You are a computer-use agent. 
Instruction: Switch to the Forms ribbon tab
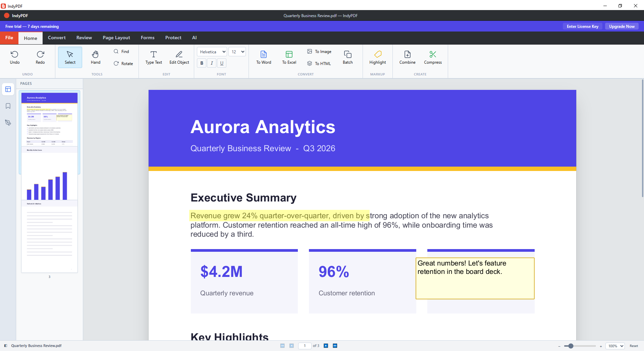point(148,38)
